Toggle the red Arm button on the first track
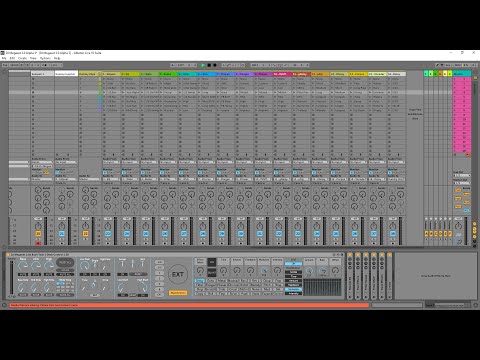This screenshot has width=480, height=360. [38, 244]
